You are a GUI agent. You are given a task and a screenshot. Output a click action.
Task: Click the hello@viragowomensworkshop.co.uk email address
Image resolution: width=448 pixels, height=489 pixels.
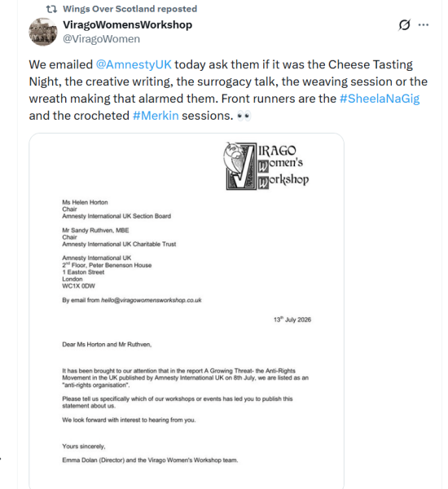[152, 300]
